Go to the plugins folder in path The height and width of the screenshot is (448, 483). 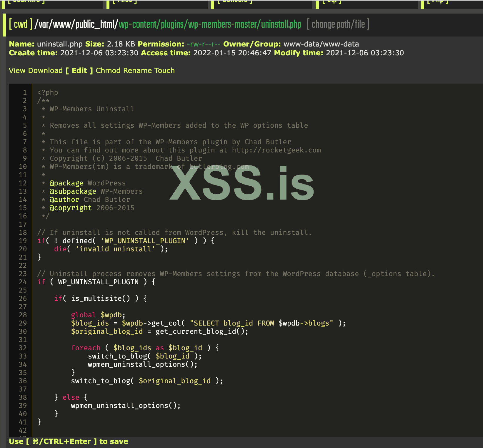pyautogui.click(x=172, y=24)
